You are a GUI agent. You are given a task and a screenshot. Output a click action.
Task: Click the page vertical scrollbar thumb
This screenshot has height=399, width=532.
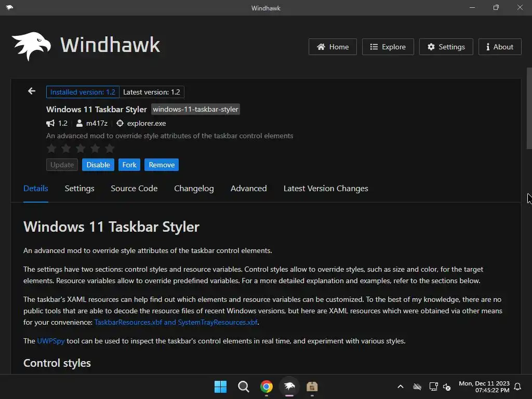pos(529,109)
